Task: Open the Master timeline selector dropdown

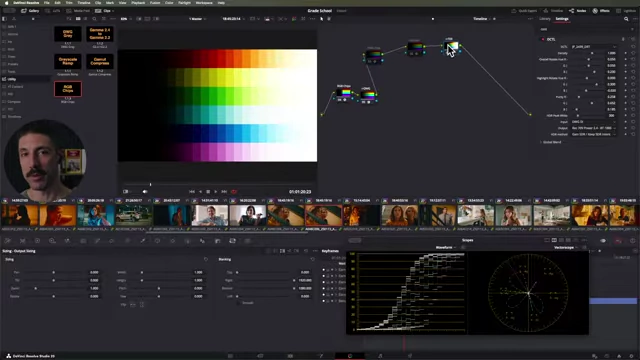Action: (198, 19)
